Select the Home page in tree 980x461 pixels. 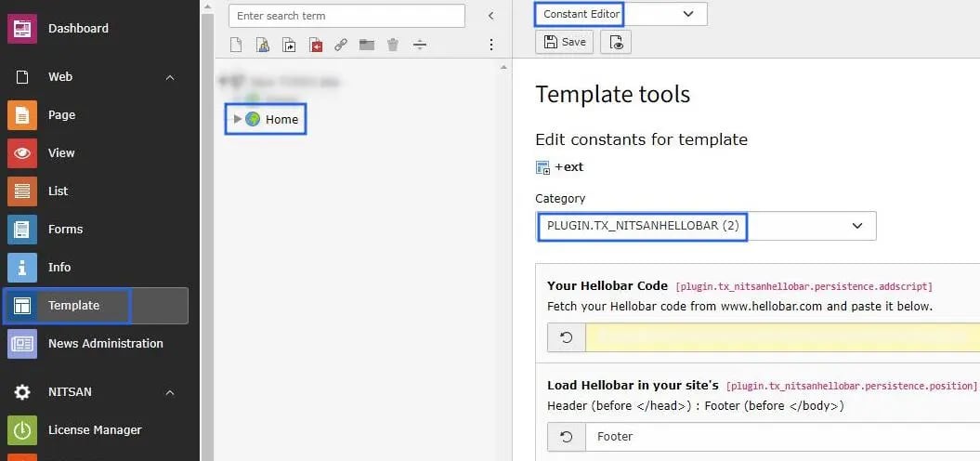pos(281,120)
